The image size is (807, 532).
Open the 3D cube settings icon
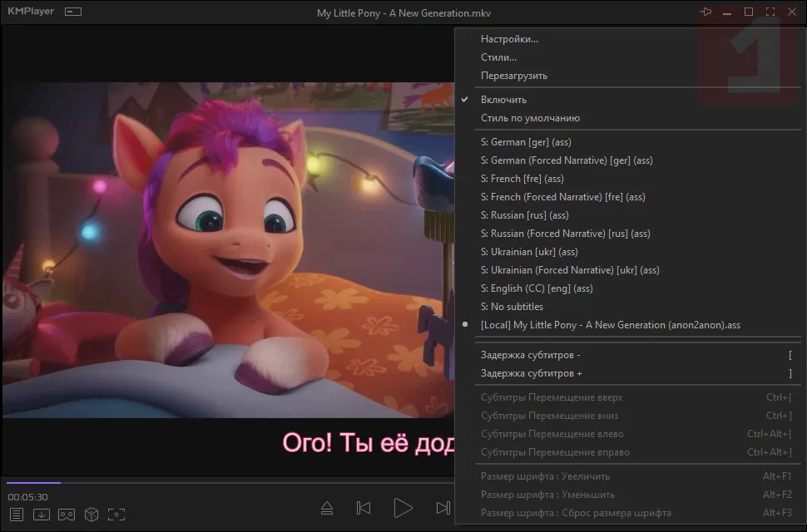click(91, 514)
